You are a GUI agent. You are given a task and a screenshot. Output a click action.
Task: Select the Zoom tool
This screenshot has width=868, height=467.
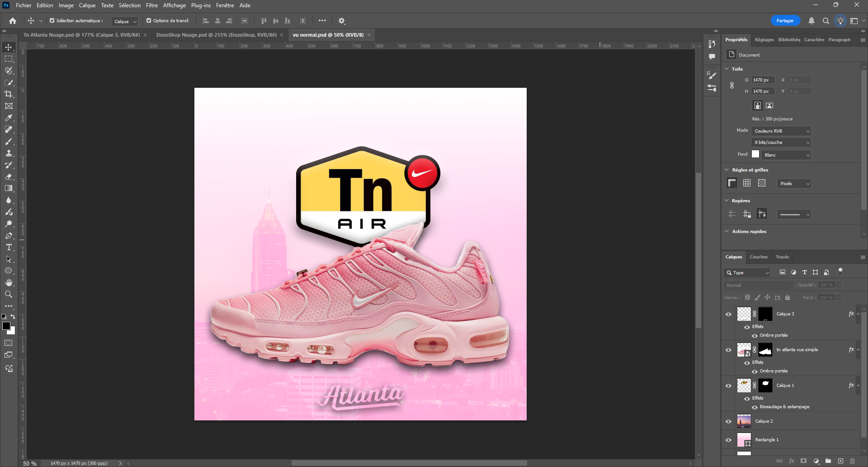pyautogui.click(x=9, y=294)
